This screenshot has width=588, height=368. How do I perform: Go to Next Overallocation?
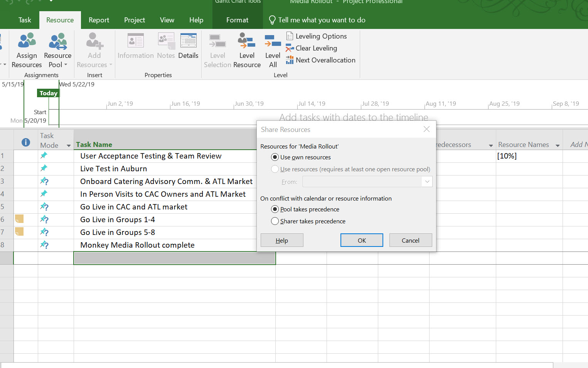[321, 60]
